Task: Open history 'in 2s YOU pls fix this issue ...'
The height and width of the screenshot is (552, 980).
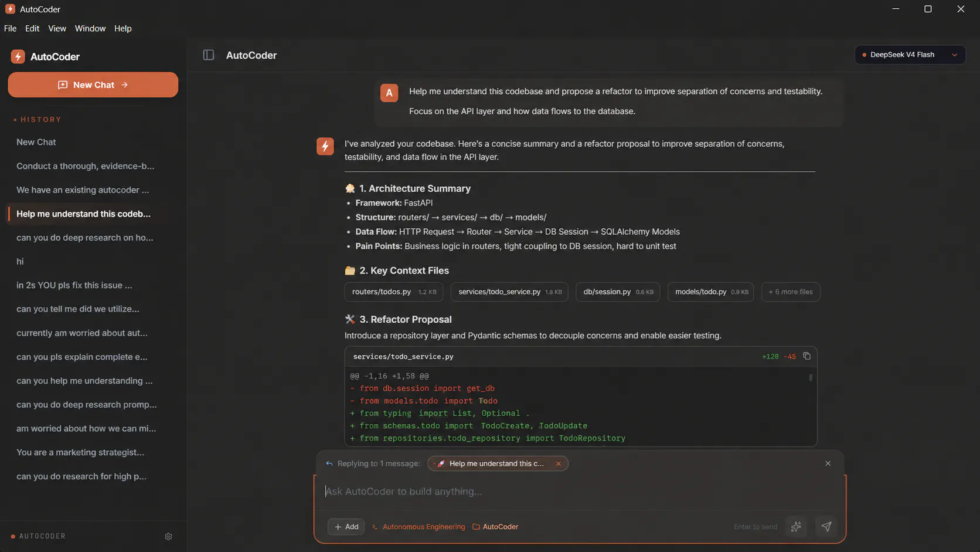Action: coord(93,285)
